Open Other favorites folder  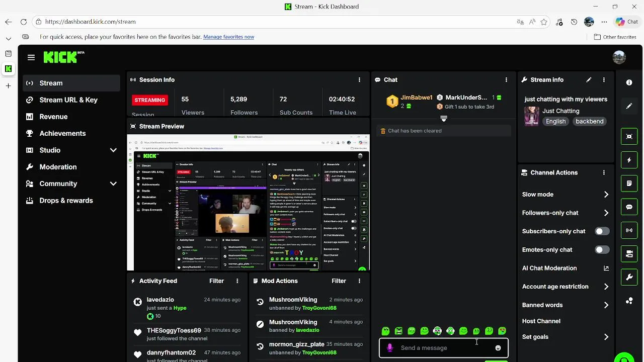coord(615,37)
